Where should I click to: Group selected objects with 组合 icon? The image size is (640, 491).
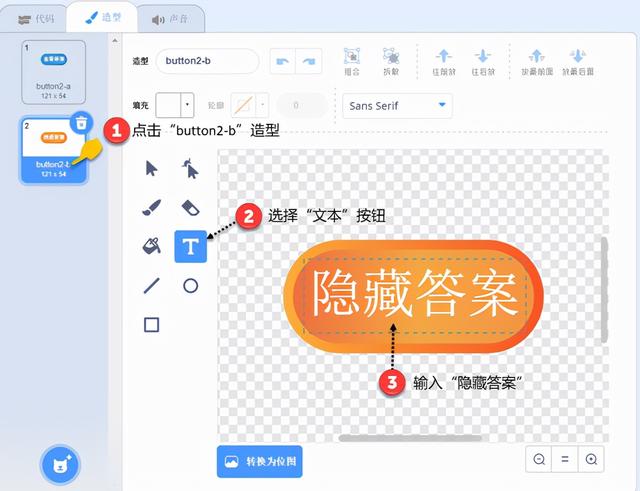coord(352,62)
